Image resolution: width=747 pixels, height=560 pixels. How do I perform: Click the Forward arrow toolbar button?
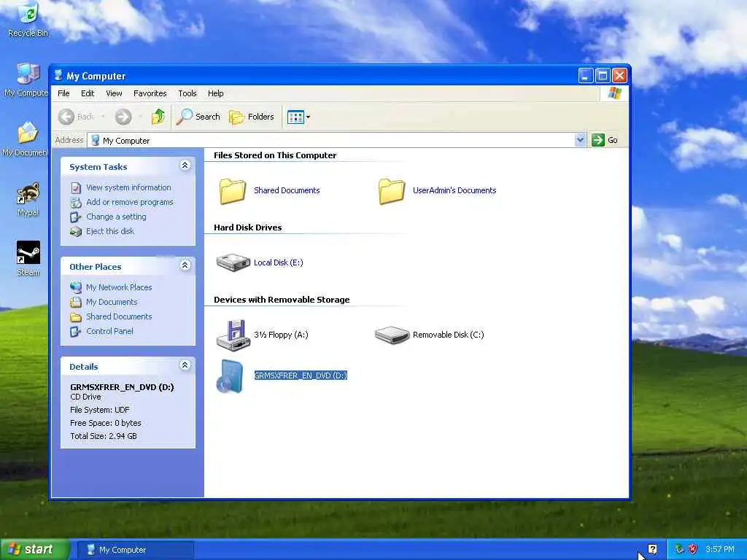(123, 117)
